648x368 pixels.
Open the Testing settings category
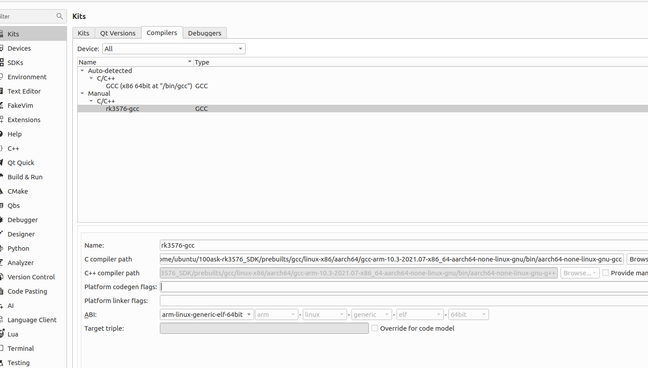click(x=33, y=363)
